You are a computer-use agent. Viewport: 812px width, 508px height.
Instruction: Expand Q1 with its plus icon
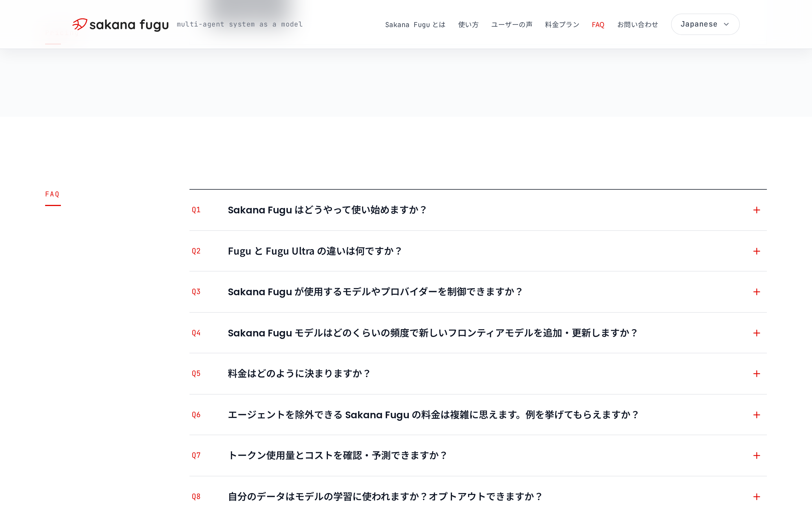tap(756, 210)
